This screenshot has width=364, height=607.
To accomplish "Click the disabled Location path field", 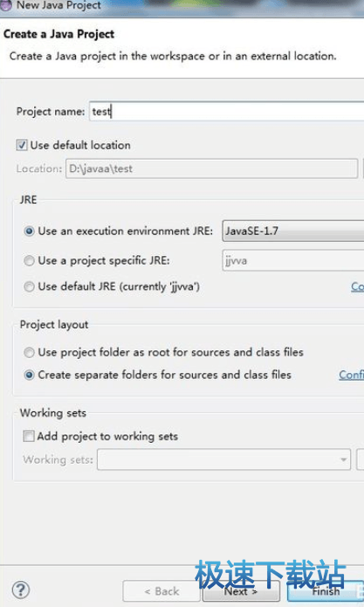I will click(x=211, y=169).
